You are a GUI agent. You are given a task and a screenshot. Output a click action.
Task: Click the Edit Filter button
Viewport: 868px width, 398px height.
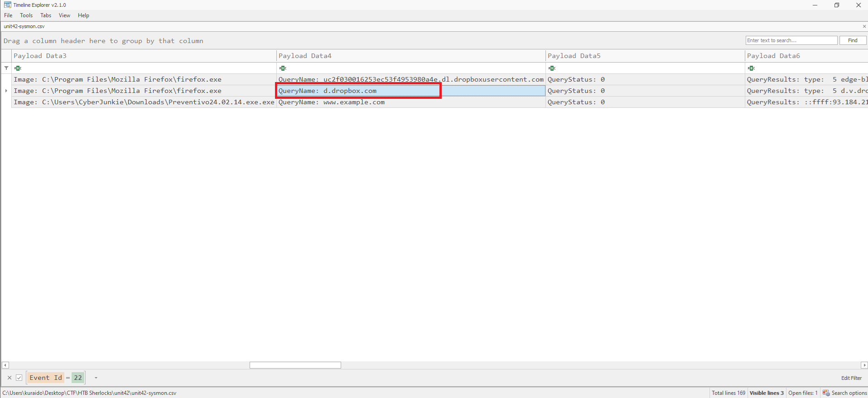point(851,378)
